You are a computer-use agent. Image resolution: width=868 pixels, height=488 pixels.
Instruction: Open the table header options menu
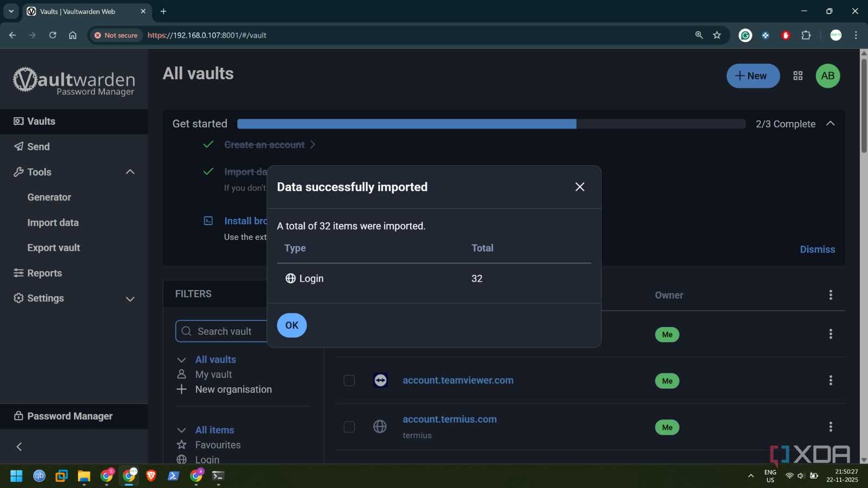831,295
